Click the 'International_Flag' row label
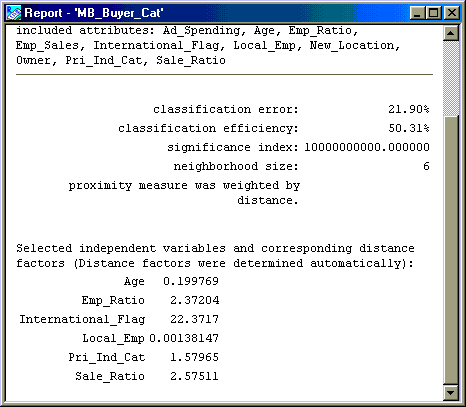 coord(82,319)
